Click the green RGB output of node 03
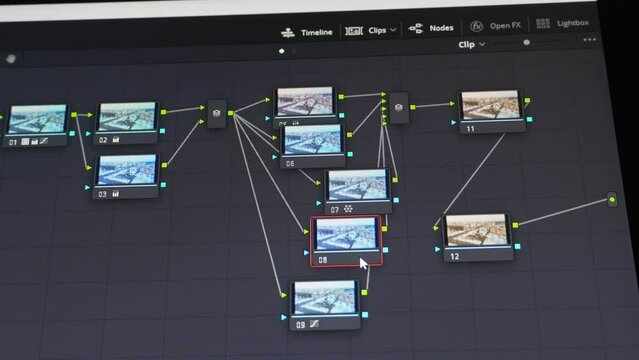The image size is (639, 360). (x=164, y=165)
